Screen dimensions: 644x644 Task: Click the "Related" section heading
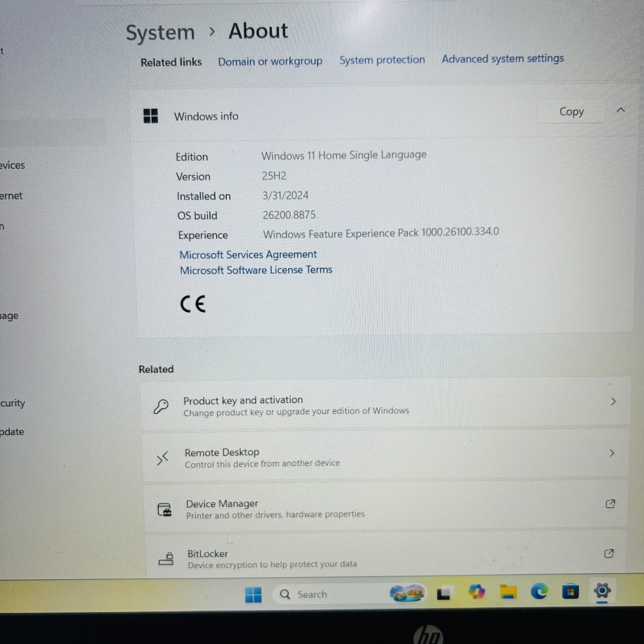tap(156, 369)
